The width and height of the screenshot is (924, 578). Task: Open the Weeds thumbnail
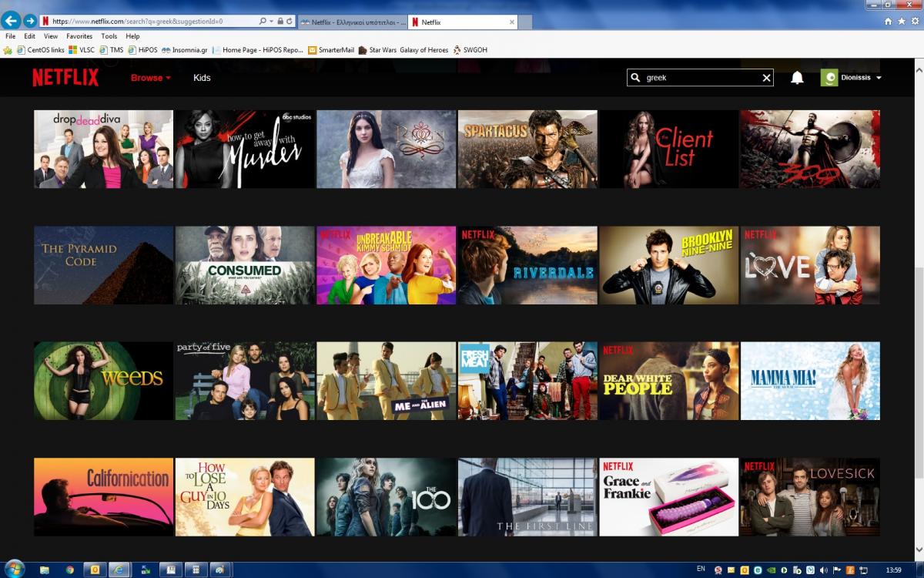click(x=103, y=381)
